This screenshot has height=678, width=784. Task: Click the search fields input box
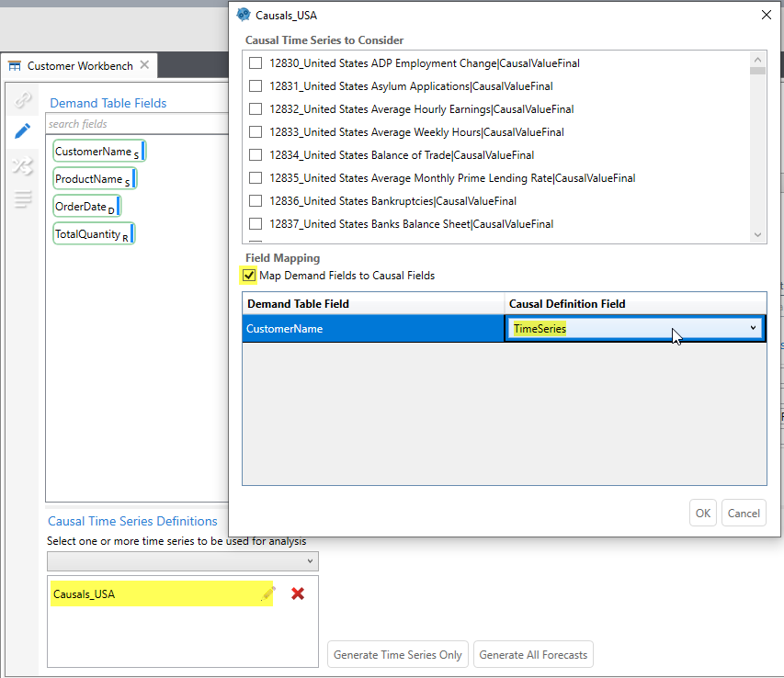coord(138,124)
